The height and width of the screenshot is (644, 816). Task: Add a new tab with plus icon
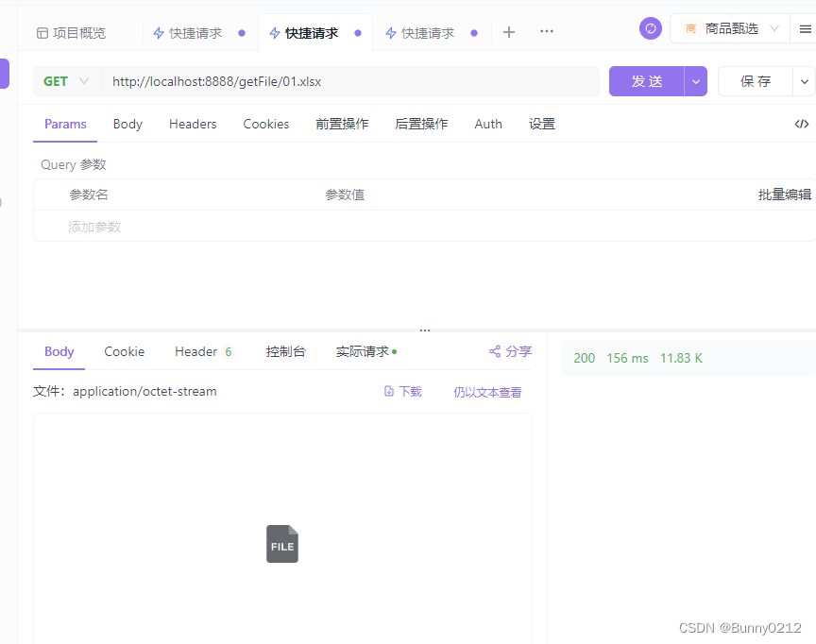point(509,32)
